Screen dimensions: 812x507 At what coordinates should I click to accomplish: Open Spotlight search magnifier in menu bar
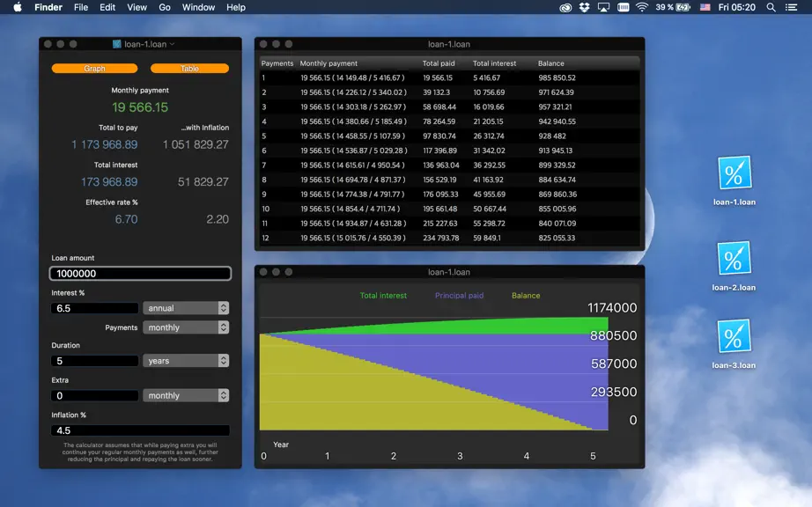click(x=771, y=7)
